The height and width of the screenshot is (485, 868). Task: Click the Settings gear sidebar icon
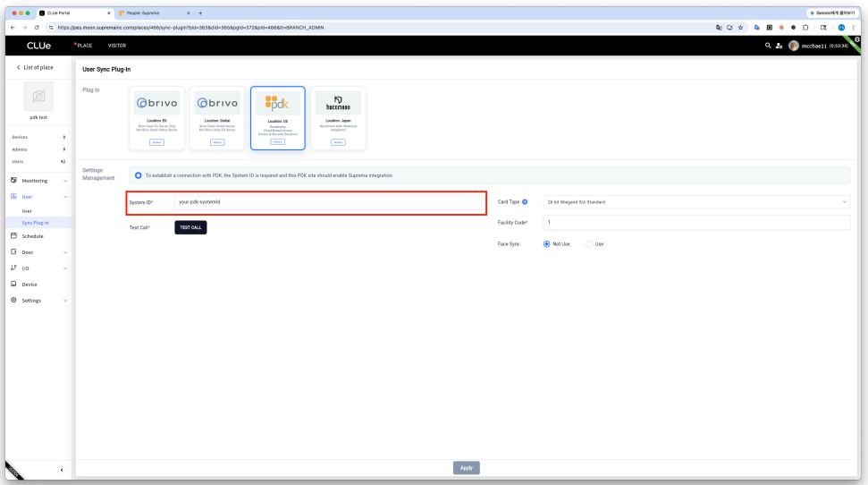(13, 300)
